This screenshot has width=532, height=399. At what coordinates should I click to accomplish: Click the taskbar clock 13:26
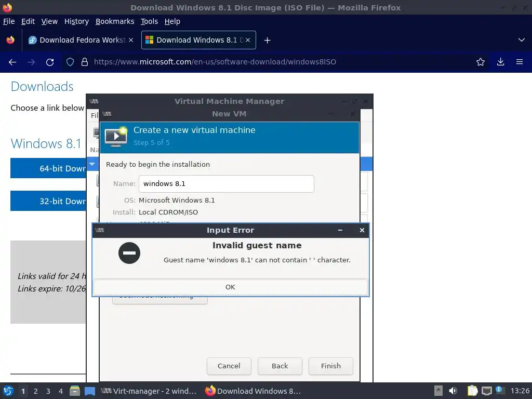(520, 391)
